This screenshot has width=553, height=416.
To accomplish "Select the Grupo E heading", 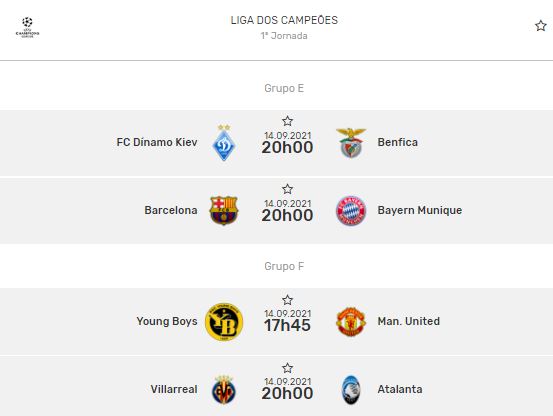I will point(284,88).
